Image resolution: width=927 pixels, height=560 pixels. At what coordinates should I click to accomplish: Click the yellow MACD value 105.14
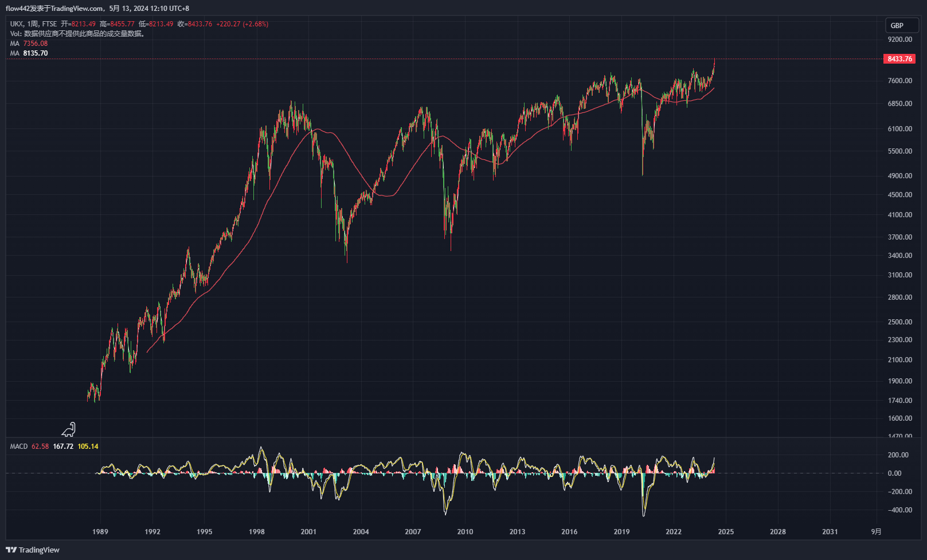click(x=88, y=447)
